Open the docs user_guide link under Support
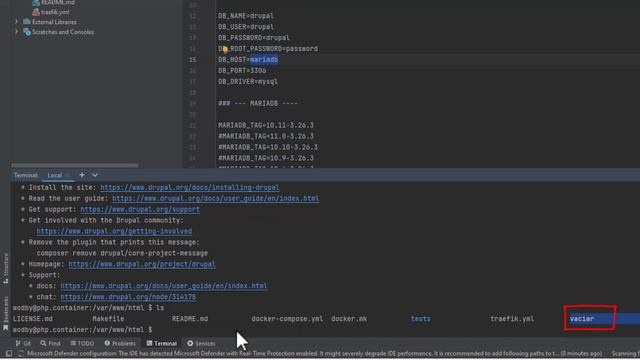This screenshot has height=360, width=640. tap(163, 286)
